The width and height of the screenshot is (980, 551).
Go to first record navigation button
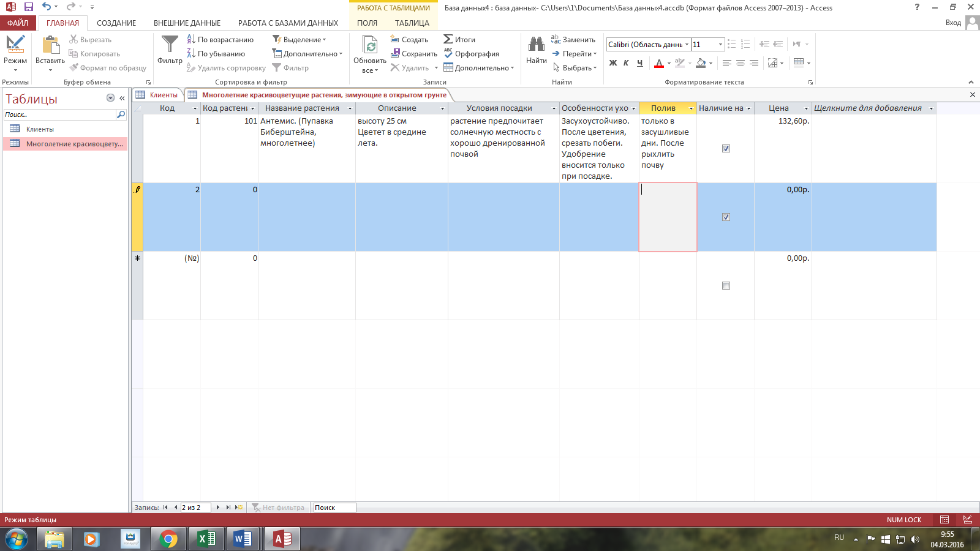(165, 508)
